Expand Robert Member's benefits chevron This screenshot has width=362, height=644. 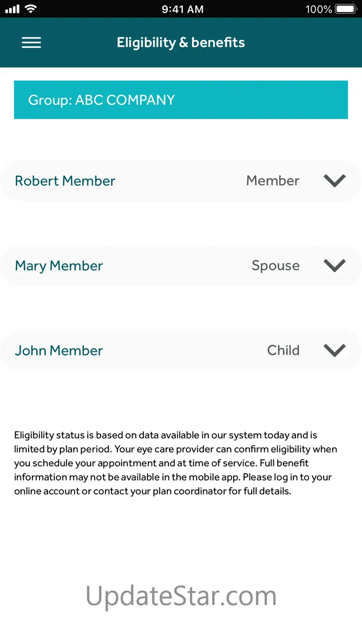click(x=335, y=181)
